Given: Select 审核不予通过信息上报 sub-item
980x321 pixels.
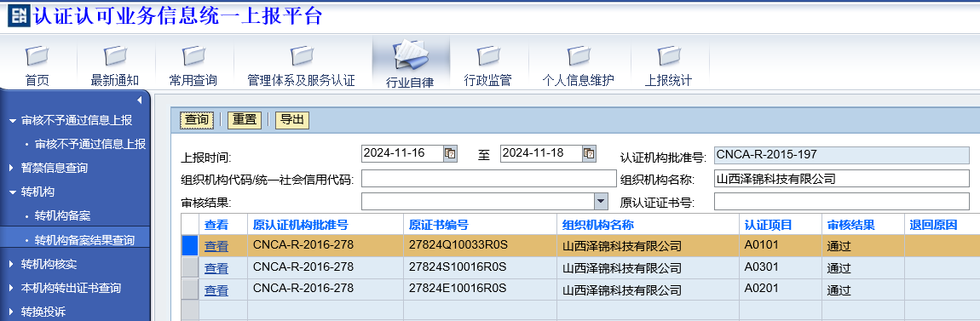Looking at the screenshot, I should click(90, 144).
